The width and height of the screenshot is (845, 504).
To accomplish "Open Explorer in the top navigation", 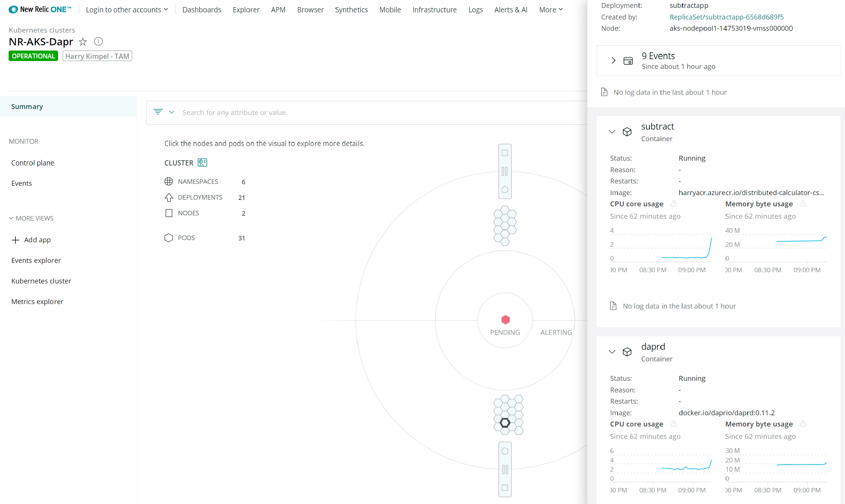I will pos(246,10).
